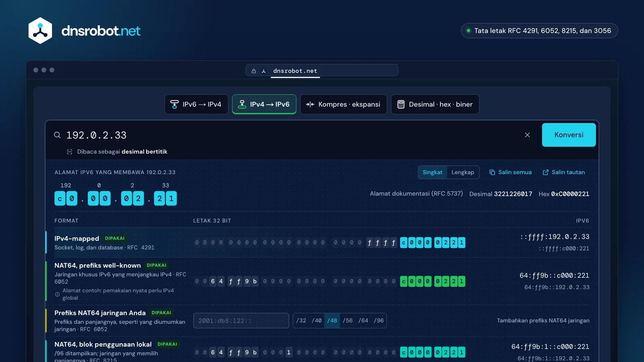644x362 pixels.
Task: Click the ::ffff:c000:221 alternate address
Action: coord(564,249)
